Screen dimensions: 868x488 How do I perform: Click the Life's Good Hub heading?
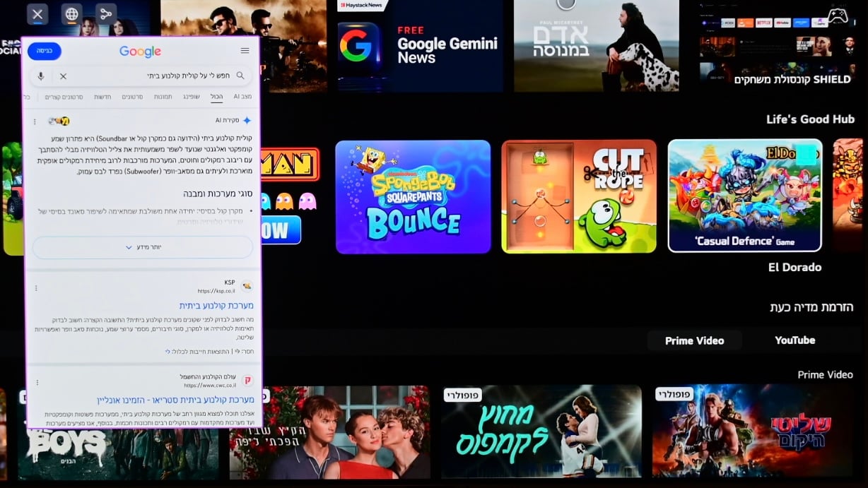[x=810, y=119]
